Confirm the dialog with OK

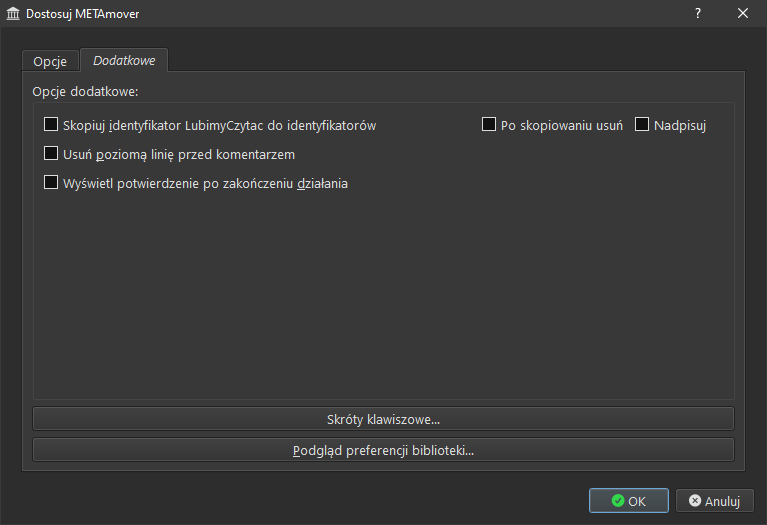point(628,501)
